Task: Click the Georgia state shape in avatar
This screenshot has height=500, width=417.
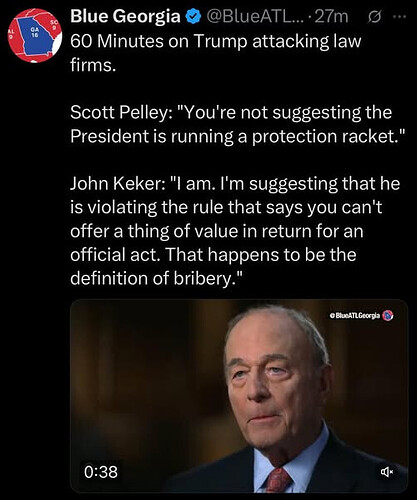Action: click(35, 37)
